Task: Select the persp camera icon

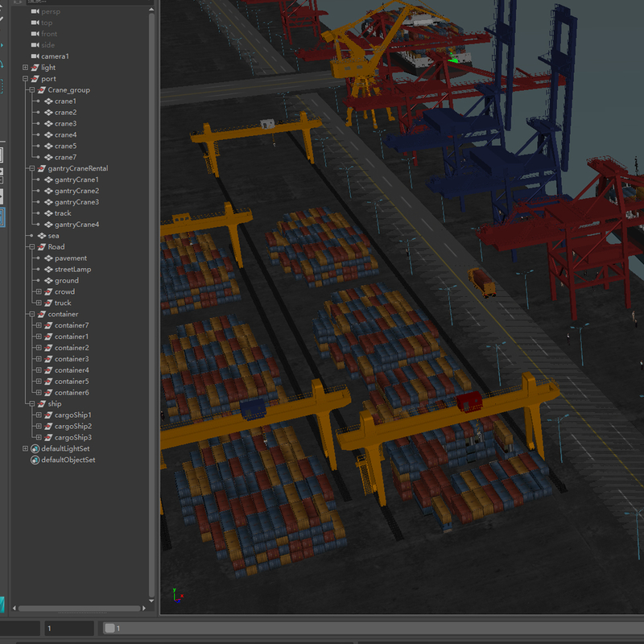Action: coord(34,11)
